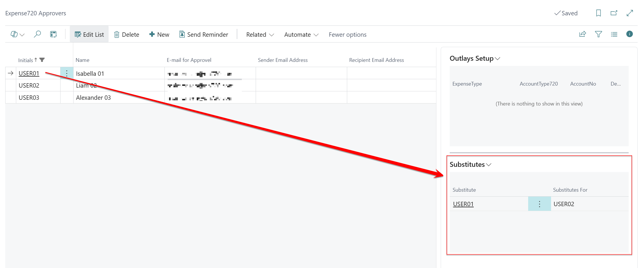
Task: Click E-mail for Approvel column header
Action: pyautogui.click(x=189, y=60)
